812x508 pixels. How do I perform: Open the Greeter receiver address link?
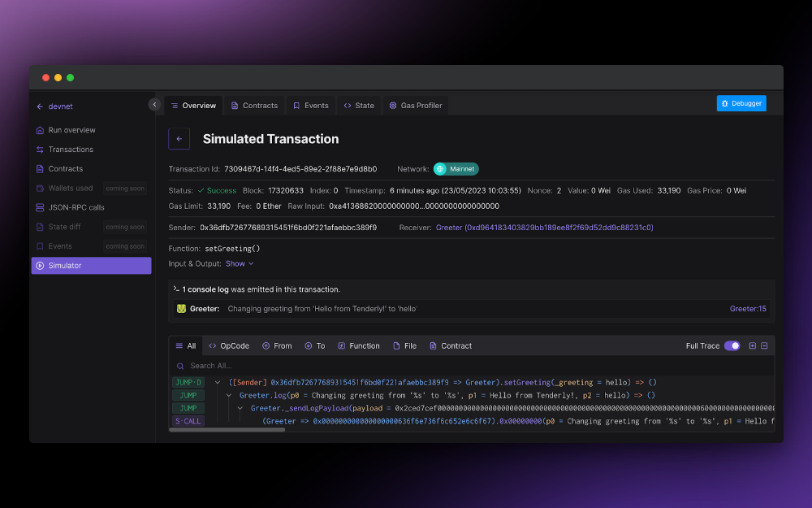tap(544, 228)
